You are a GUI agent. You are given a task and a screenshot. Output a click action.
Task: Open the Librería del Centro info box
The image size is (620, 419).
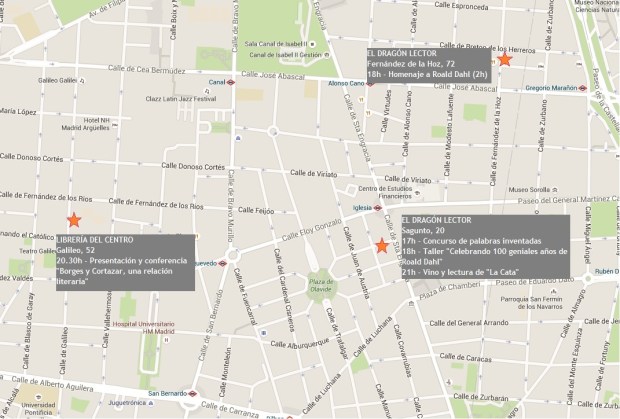[126, 262]
